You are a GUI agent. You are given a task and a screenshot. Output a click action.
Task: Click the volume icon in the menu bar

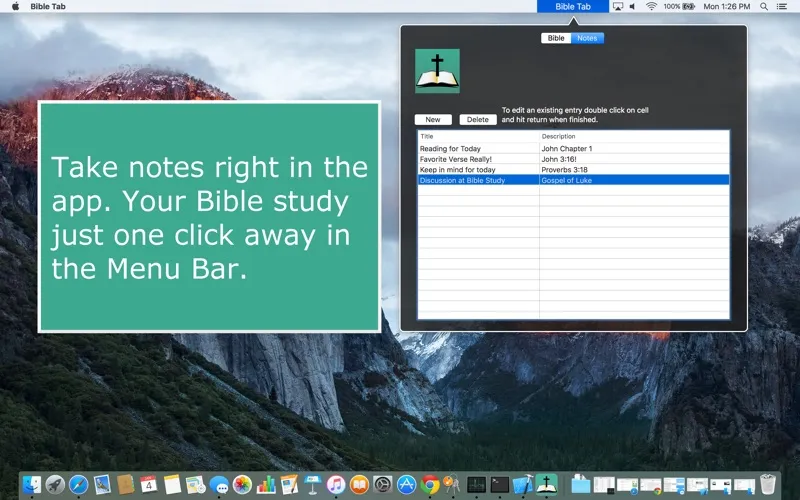[633, 7]
